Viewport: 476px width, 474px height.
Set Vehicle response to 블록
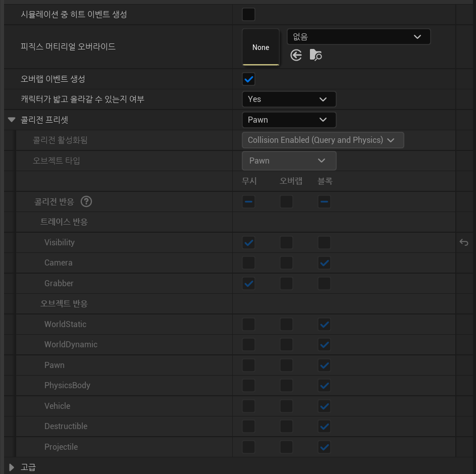pos(324,406)
